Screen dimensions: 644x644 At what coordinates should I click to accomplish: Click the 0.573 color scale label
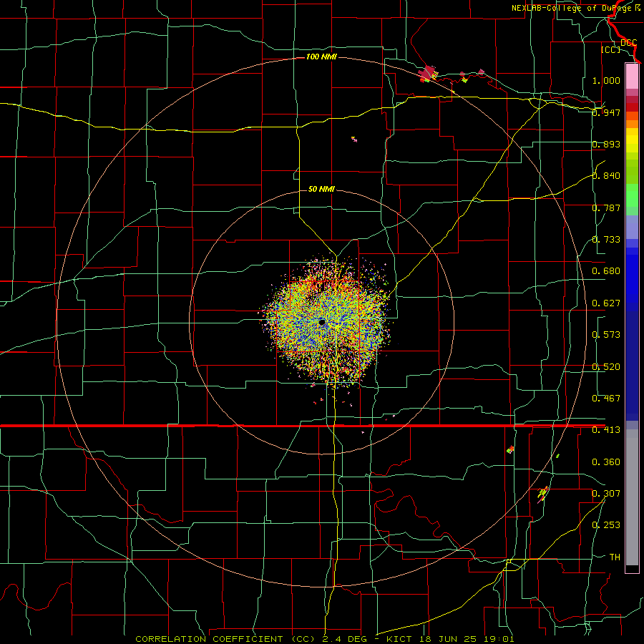coord(606,335)
